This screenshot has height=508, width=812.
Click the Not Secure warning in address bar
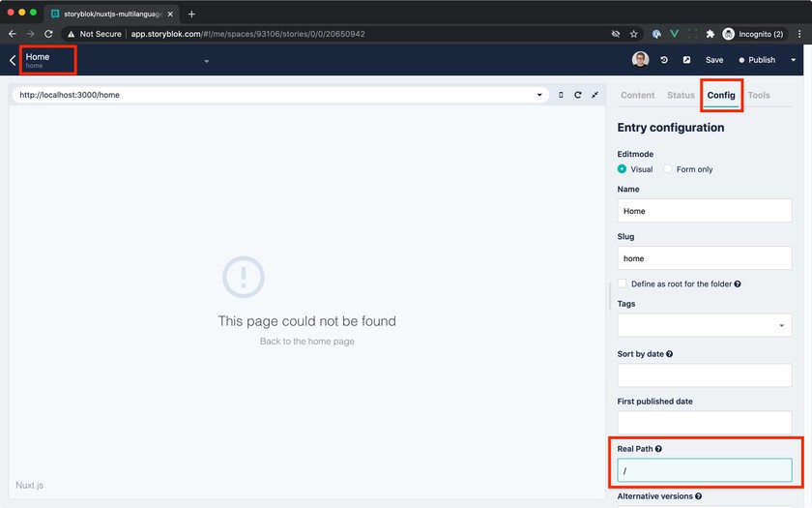point(95,34)
